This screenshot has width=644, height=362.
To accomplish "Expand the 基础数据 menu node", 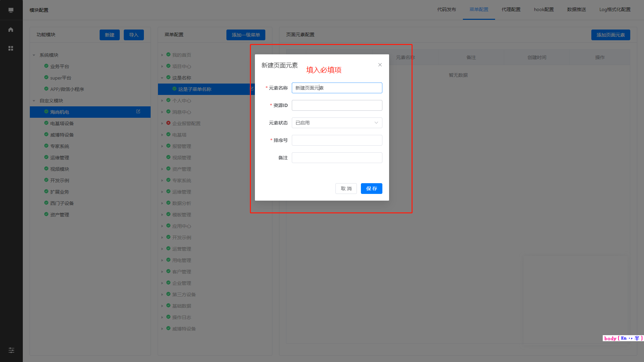I will (x=162, y=306).
